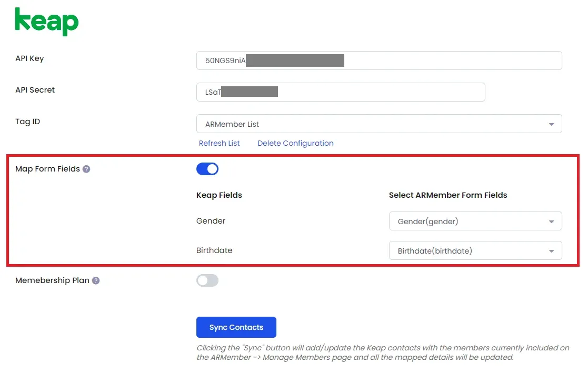Click the Keap Fields column heading

point(219,195)
